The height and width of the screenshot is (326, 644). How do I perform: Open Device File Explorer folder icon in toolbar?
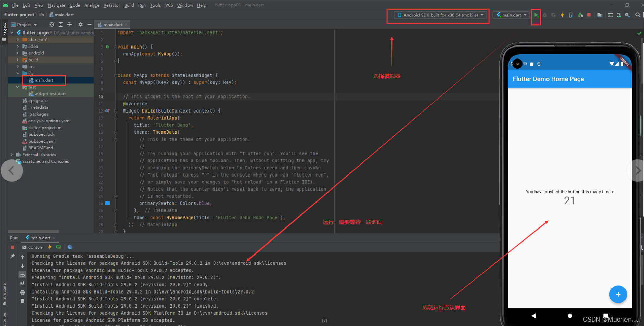pyautogui.click(x=600, y=15)
